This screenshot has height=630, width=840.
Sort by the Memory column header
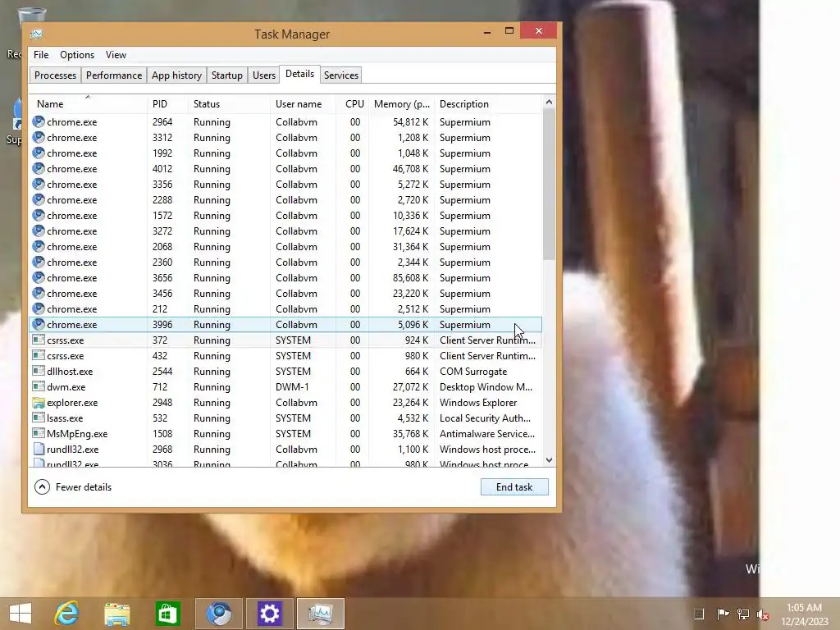[401, 104]
